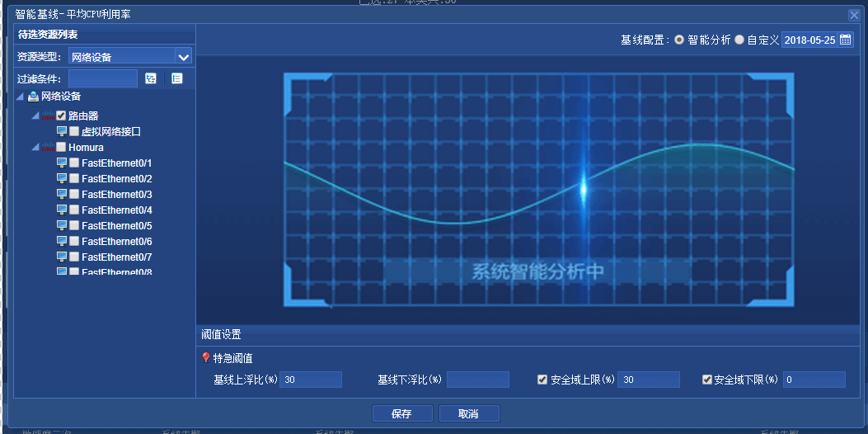The width and height of the screenshot is (868, 434).
Task: Collapse the 网络设备 tree root
Action: [x=20, y=97]
